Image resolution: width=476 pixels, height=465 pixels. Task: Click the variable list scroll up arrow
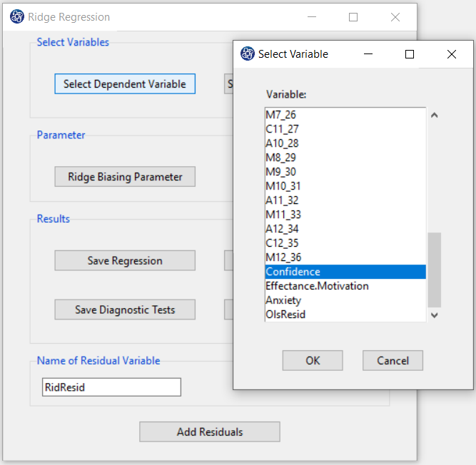[x=435, y=116]
